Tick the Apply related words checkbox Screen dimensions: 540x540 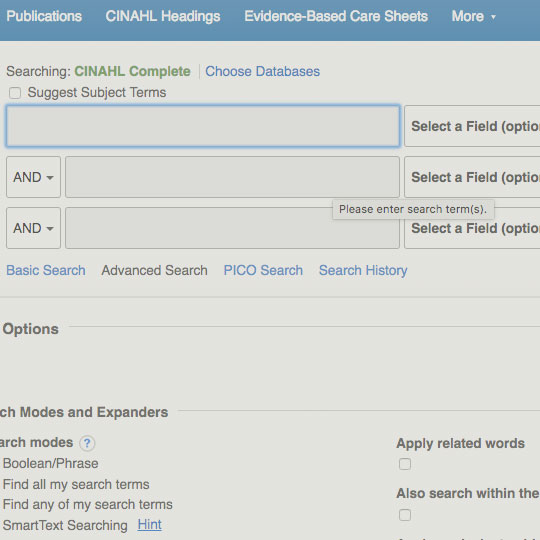pos(405,464)
